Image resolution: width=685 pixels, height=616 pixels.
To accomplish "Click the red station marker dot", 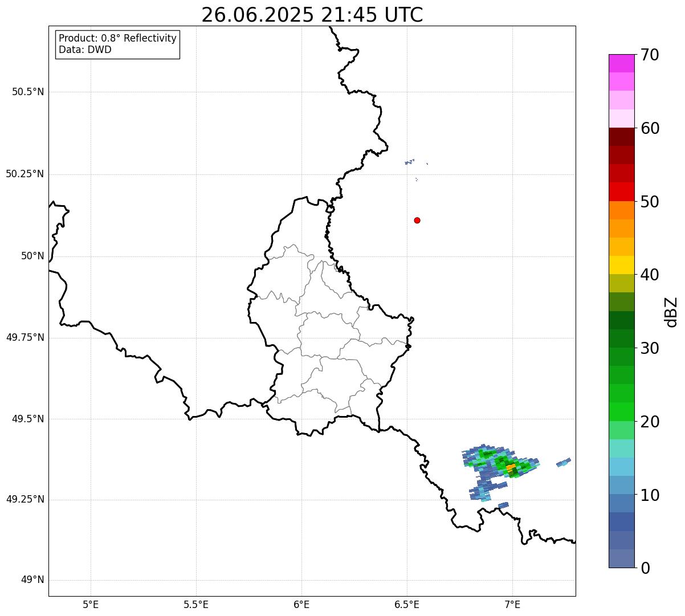I will pyautogui.click(x=417, y=220).
